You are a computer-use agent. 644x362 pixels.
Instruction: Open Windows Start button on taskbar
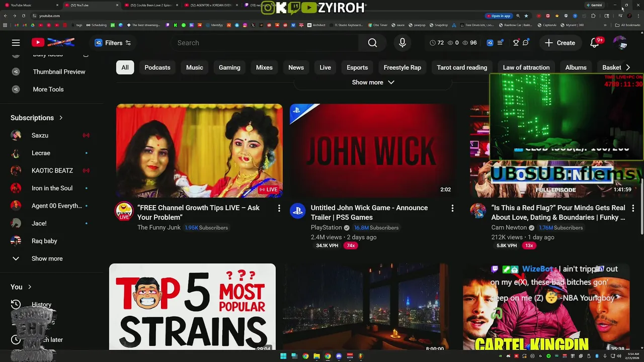[x=283, y=356]
